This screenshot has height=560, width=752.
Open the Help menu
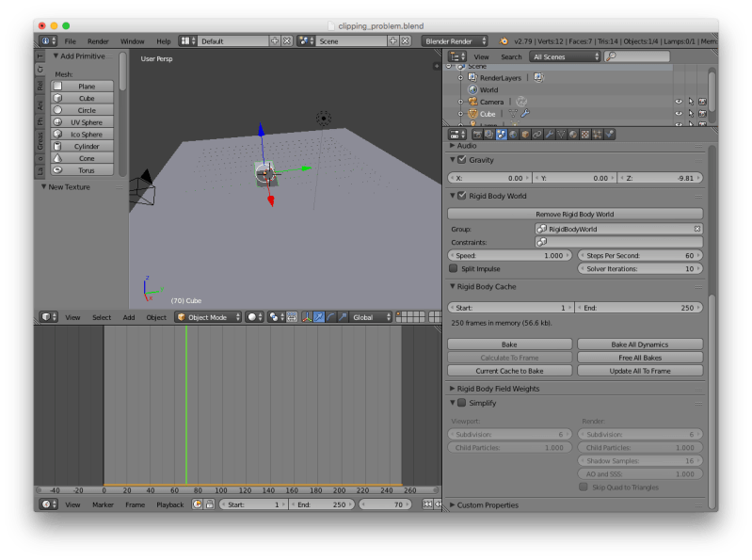tap(164, 41)
